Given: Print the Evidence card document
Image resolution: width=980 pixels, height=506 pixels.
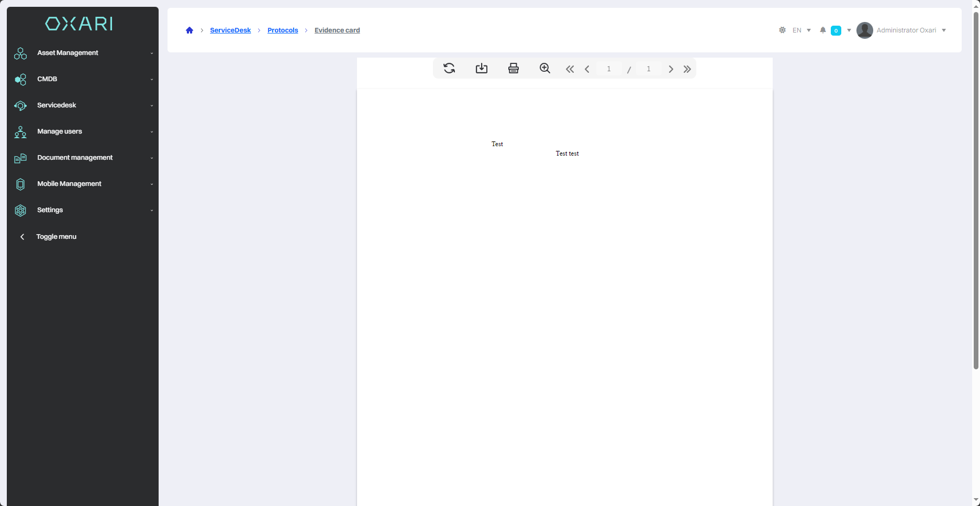Looking at the screenshot, I should [513, 69].
